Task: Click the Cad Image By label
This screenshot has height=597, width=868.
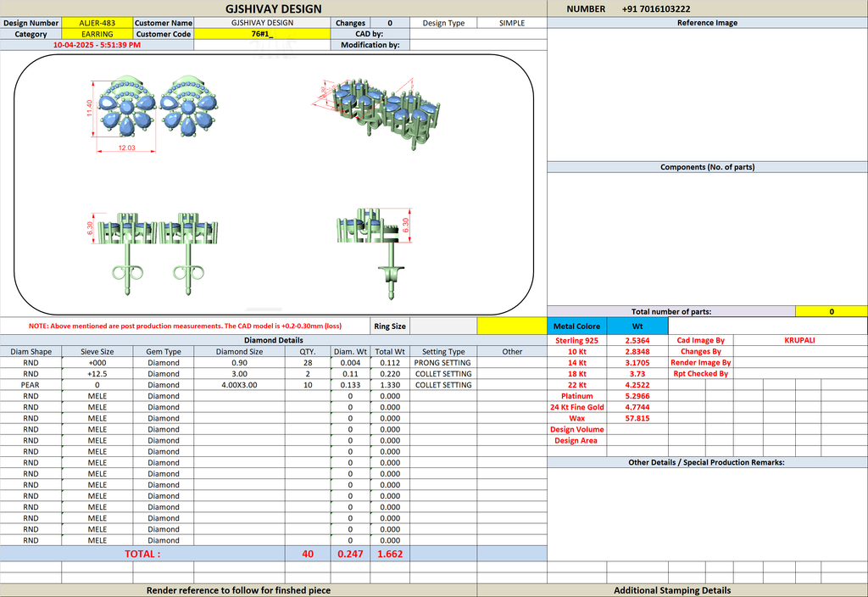Action: (x=700, y=341)
